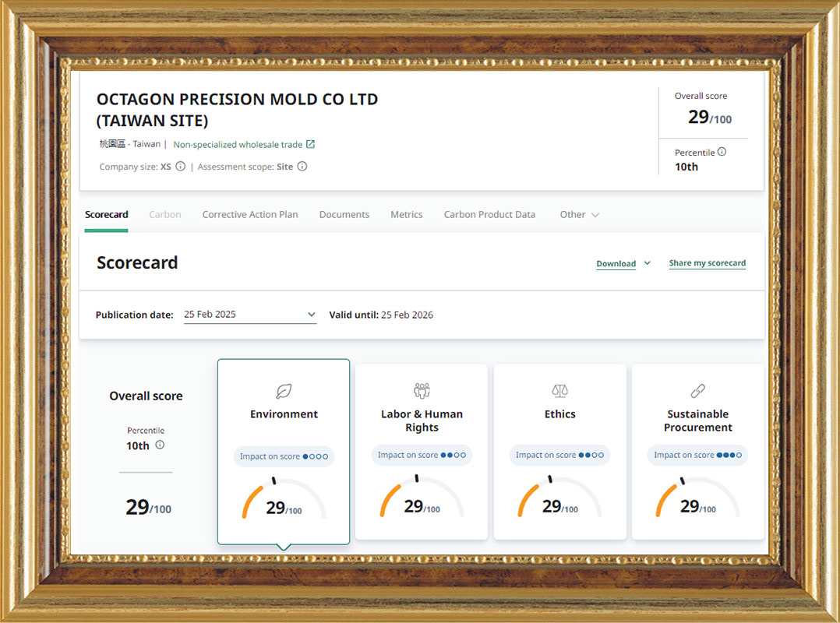Show the info icon next to Assessment scope Site
The height and width of the screenshot is (623, 840).
(302, 167)
